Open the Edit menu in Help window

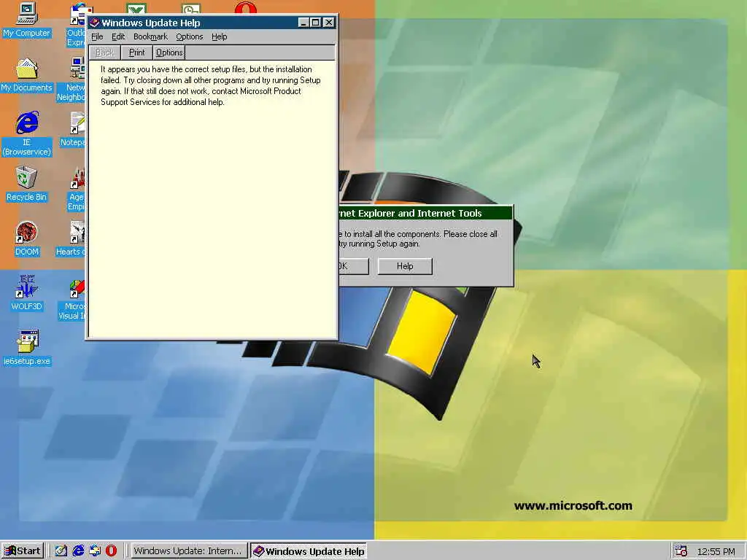(118, 36)
